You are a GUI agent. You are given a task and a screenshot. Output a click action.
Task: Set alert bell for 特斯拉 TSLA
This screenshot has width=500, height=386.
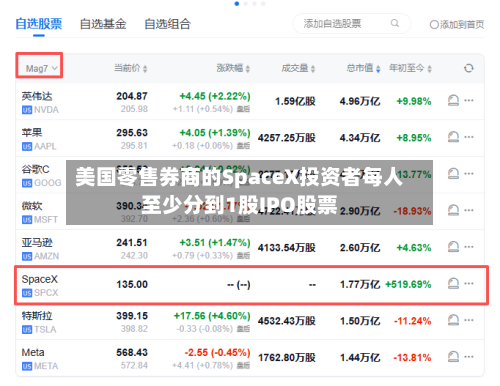point(453,320)
